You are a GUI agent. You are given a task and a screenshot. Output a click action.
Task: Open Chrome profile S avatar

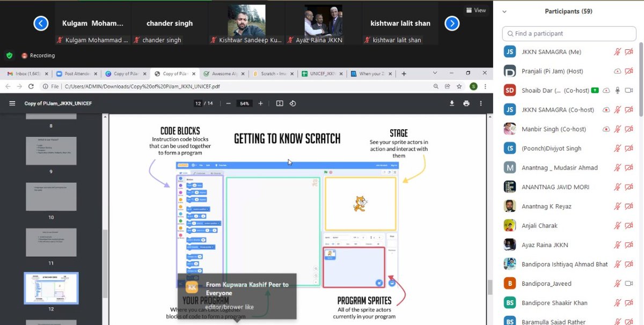click(x=473, y=86)
